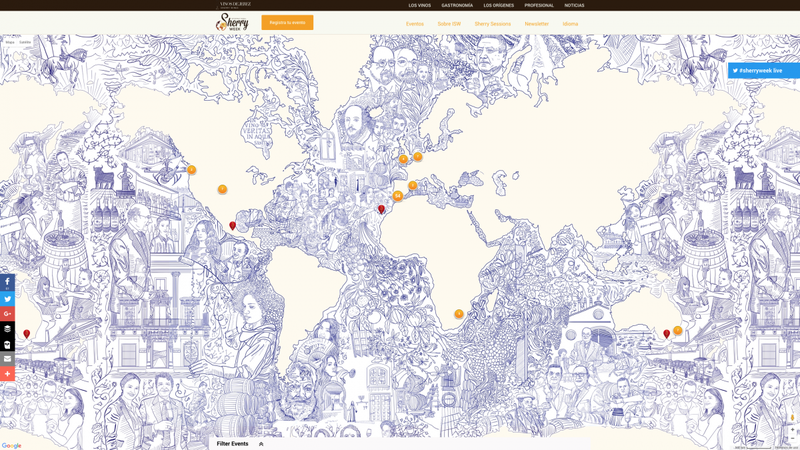Click the map zoom in button

(792, 431)
